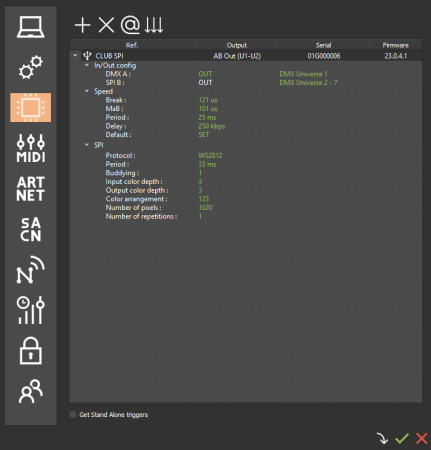Collapse the CLUB SPI device row
Image resolution: width=431 pixels, height=450 pixels.
pos(75,55)
